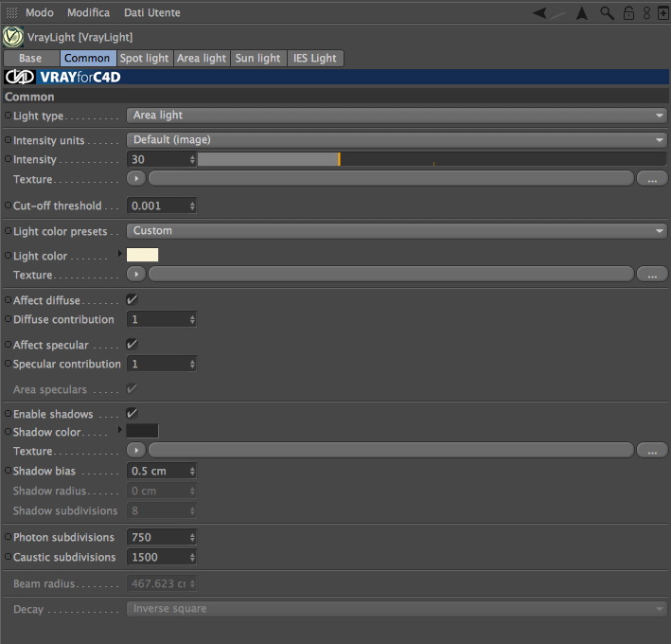The width and height of the screenshot is (671, 644).
Task: Click the forward navigation arrow icon
Action: pyautogui.click(x=558, y=13)
